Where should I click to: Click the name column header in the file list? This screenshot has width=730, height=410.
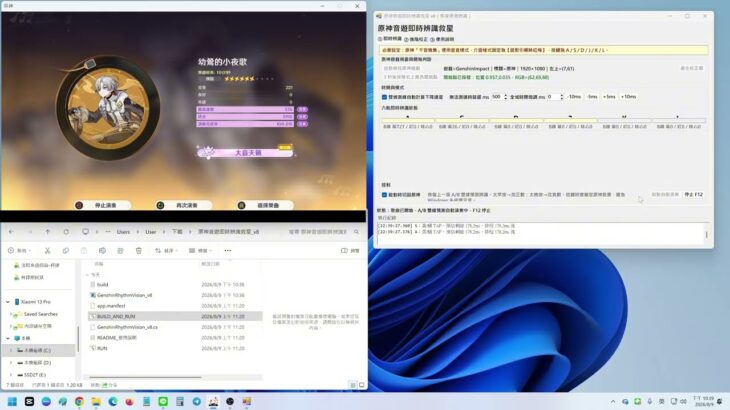coord(99,264)
